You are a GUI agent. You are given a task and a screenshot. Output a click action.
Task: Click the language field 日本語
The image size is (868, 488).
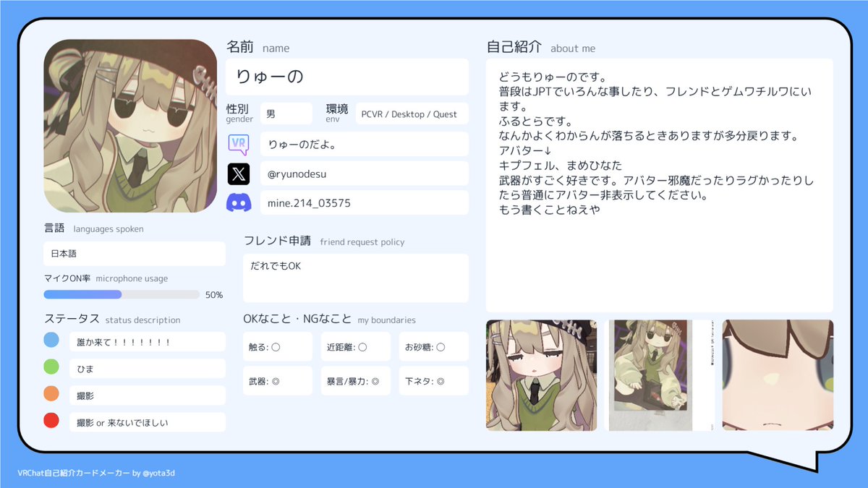(135, 254)
